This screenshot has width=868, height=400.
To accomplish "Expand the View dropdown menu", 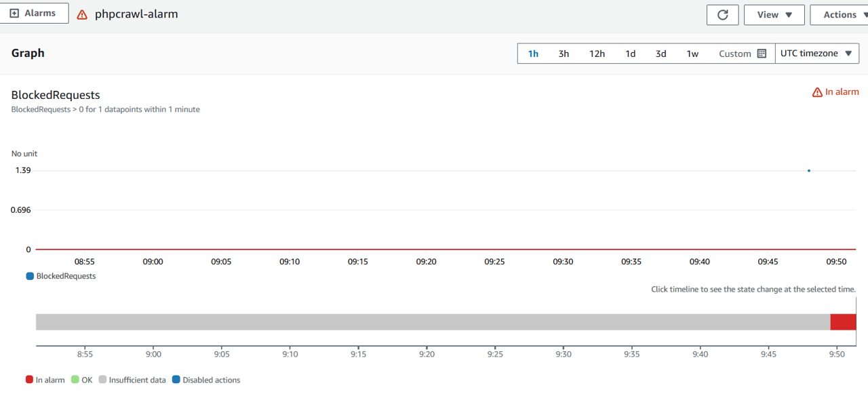I will [774, 15].
